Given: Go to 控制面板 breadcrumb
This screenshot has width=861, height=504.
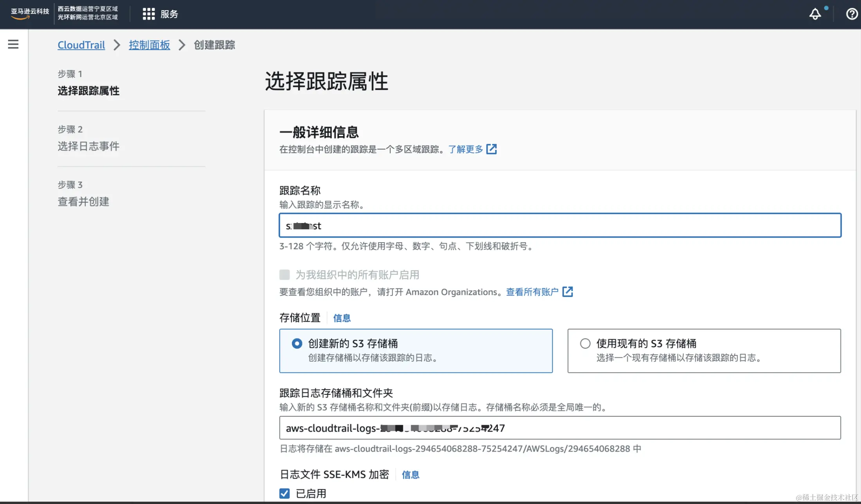Looking at the screenshot, I should (149, 45).
